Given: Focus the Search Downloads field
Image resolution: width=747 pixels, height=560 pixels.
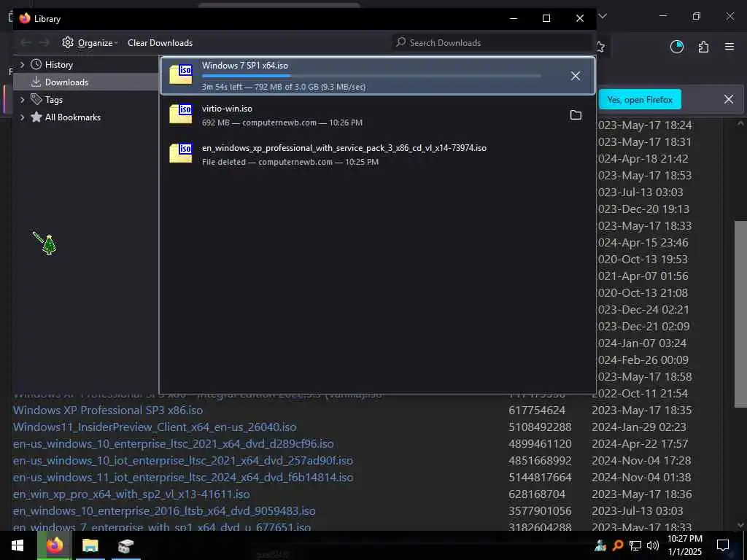Looking at the screenshot, I should [x=493, y=42].
